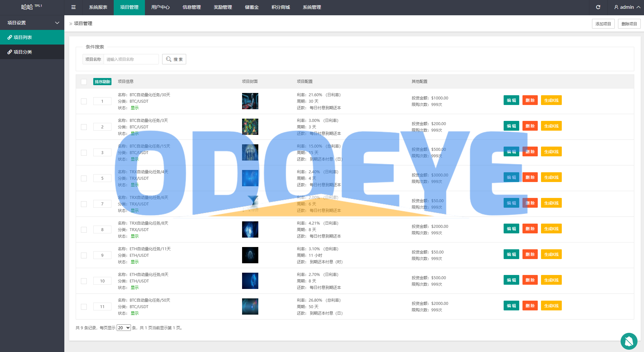Toggle the sidebar collapse hamburger icon
Viewport: 644px width, 352px height.
[x=73, y=7]
